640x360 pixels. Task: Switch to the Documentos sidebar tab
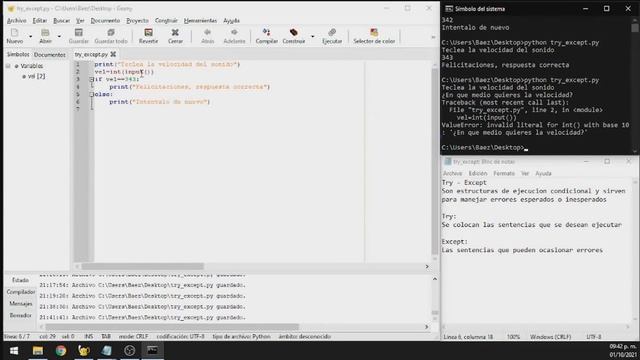(49, 54)
